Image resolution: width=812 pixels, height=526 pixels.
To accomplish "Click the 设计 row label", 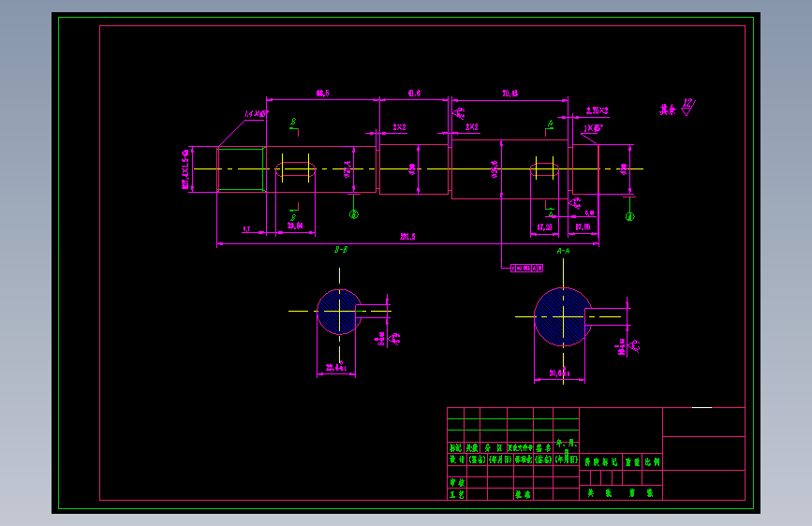I will [457, 460].
